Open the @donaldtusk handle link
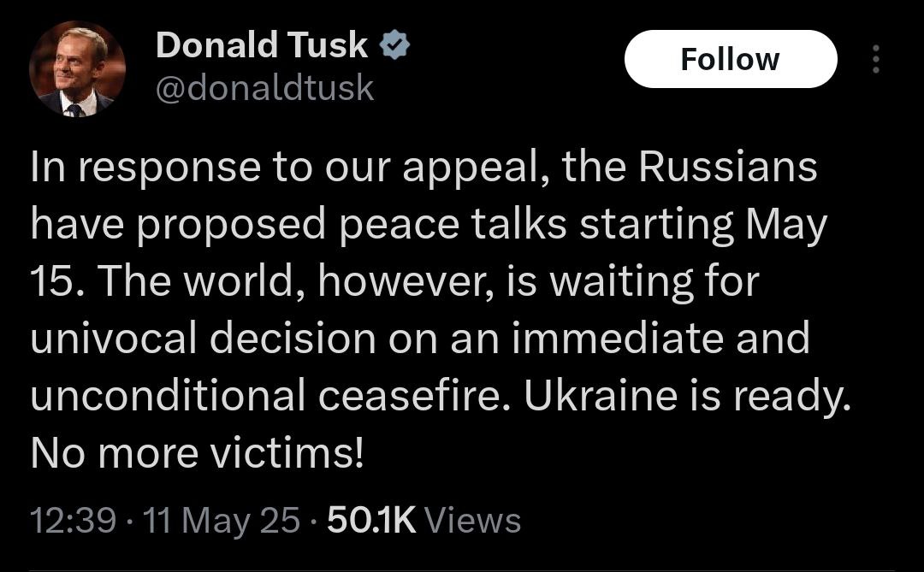924x572 pixels. (x=264, y=87)
